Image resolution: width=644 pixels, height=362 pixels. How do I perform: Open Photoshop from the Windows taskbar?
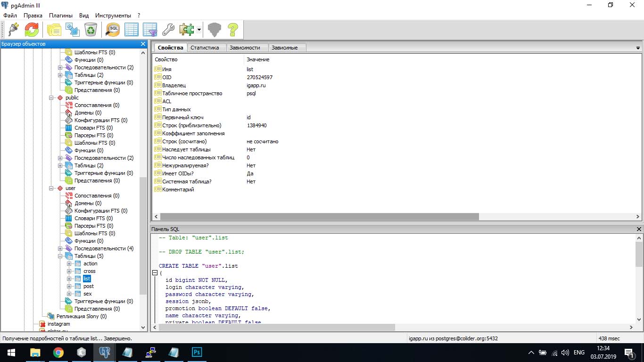coord(197,352)
